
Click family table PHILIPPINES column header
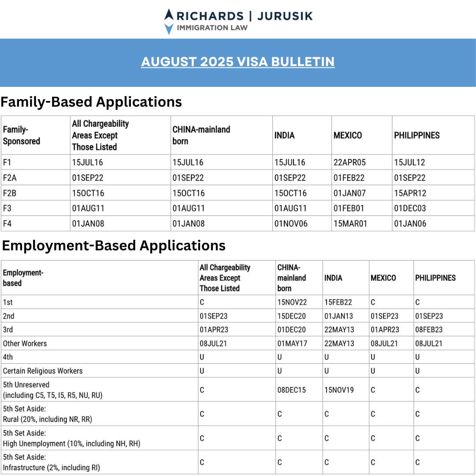[x=416, y=135]
